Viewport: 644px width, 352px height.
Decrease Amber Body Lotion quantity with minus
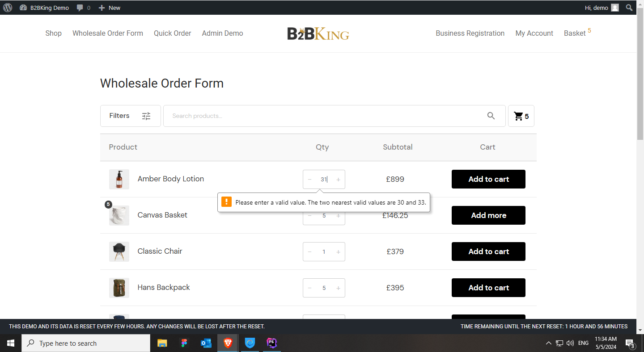click(x=309, y=180)
